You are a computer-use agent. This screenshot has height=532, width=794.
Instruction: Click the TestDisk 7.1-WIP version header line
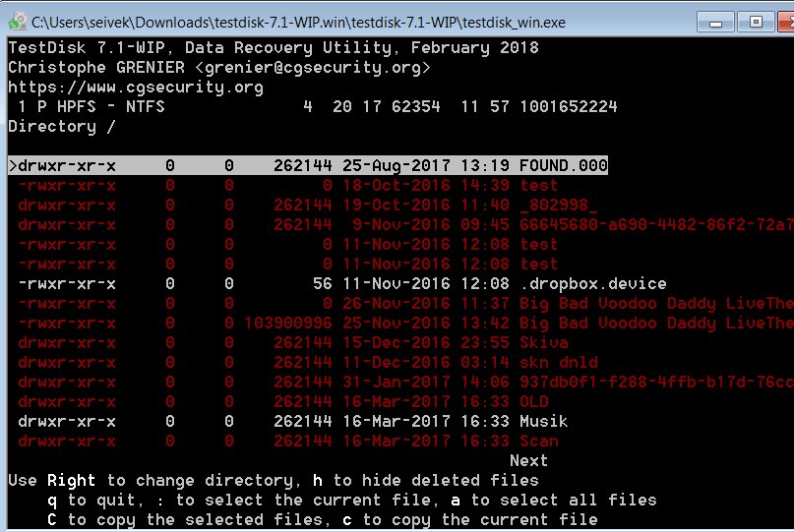274,47
